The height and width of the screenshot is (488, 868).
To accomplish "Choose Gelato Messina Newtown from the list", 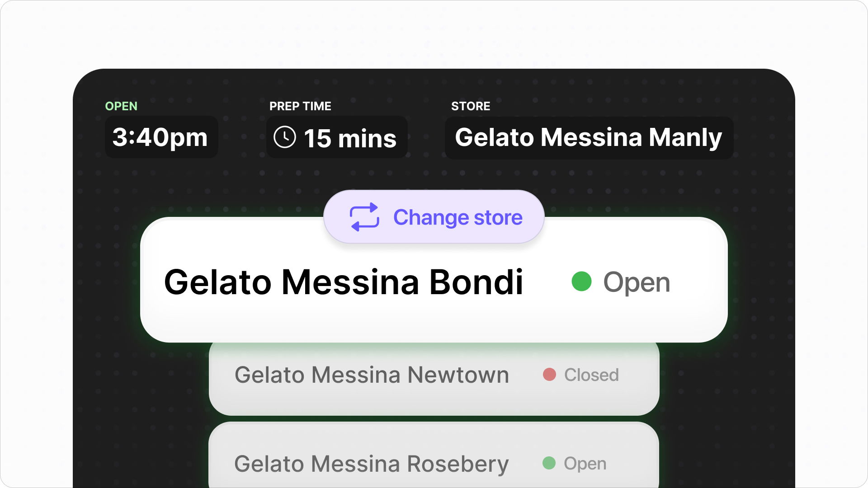I will tap(372, 375).
